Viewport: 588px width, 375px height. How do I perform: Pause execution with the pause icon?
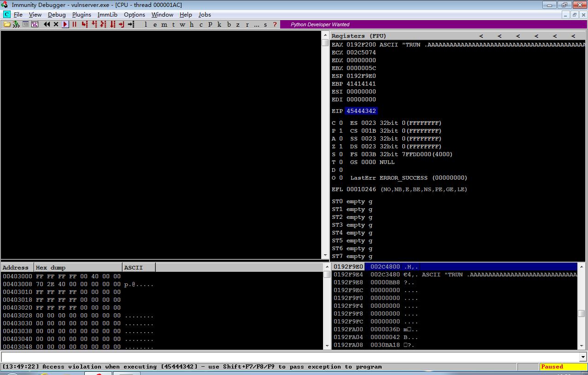pos(75,24)
